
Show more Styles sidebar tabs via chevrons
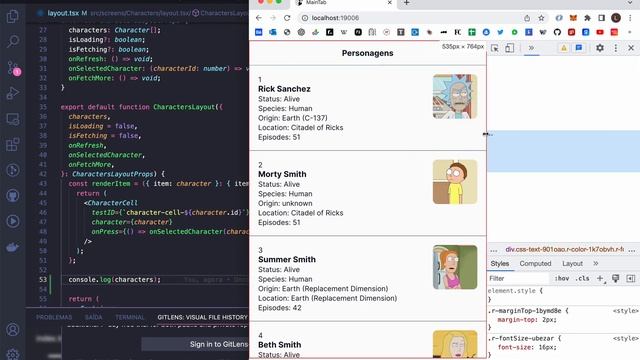point(596,263)
